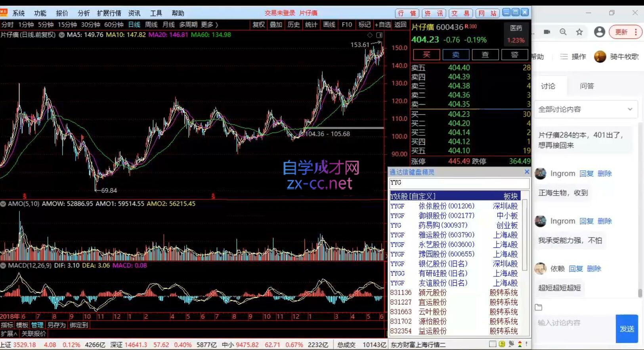The width and height of the screenshot is (644, 350).
Task: Open F10 company info
Action: [x=347, y=25]
